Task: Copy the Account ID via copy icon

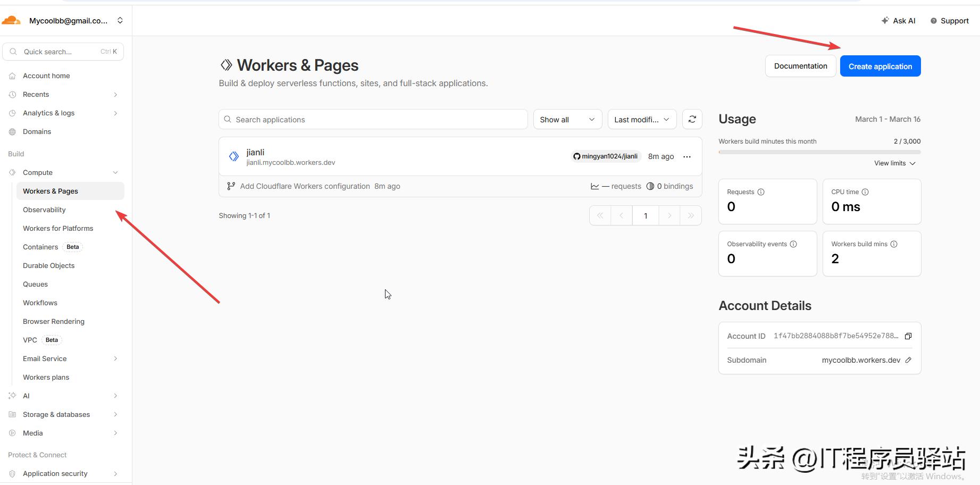Action: point(908,336)
